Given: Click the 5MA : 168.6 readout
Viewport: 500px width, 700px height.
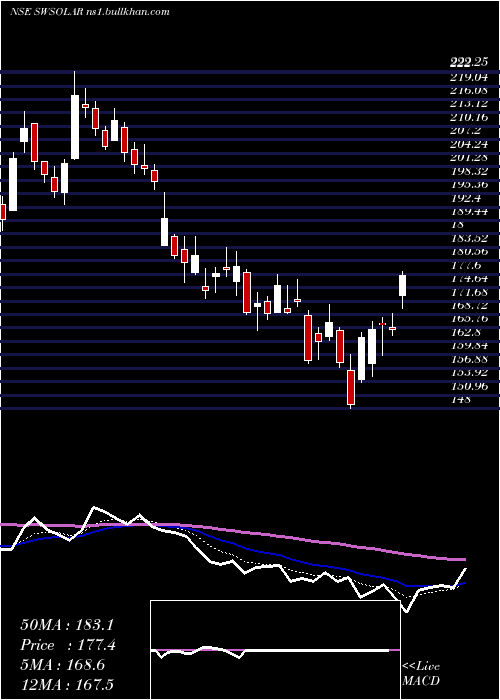Looking at the screenshot, I should click(x=62, y=665).
